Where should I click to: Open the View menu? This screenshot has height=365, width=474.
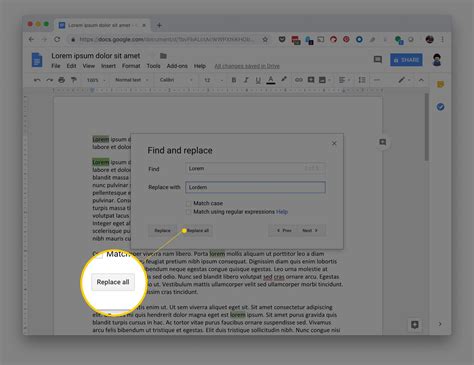(x=89, y=66)
